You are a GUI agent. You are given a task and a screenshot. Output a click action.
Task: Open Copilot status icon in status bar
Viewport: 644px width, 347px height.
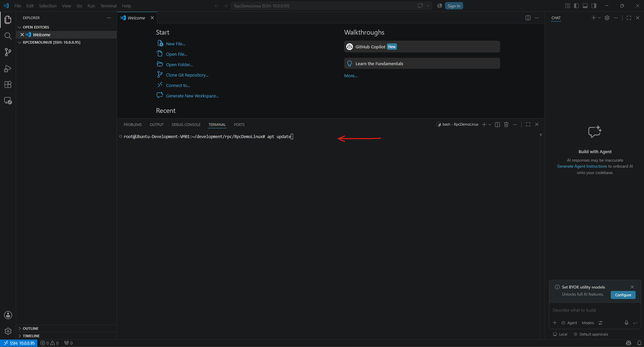coord(629,343)
